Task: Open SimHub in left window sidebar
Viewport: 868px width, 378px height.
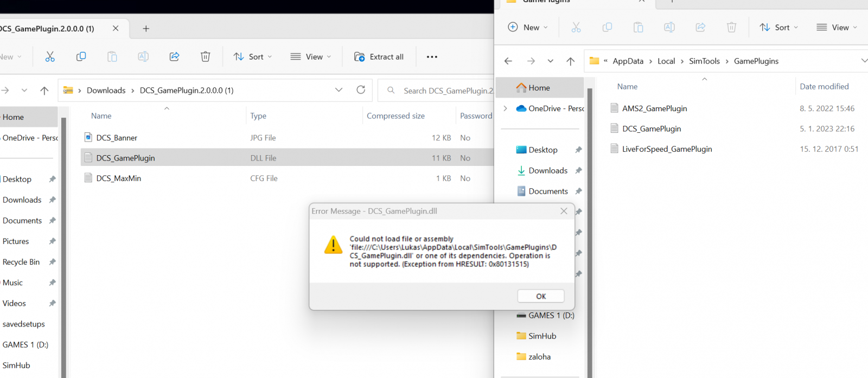Action: 16,366
